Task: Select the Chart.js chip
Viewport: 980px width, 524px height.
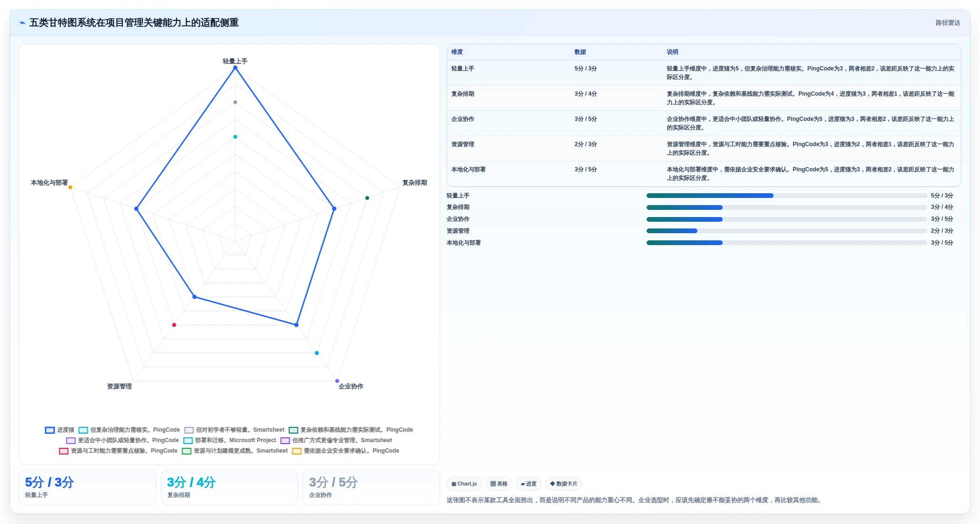Action: (x=464, y=484)
